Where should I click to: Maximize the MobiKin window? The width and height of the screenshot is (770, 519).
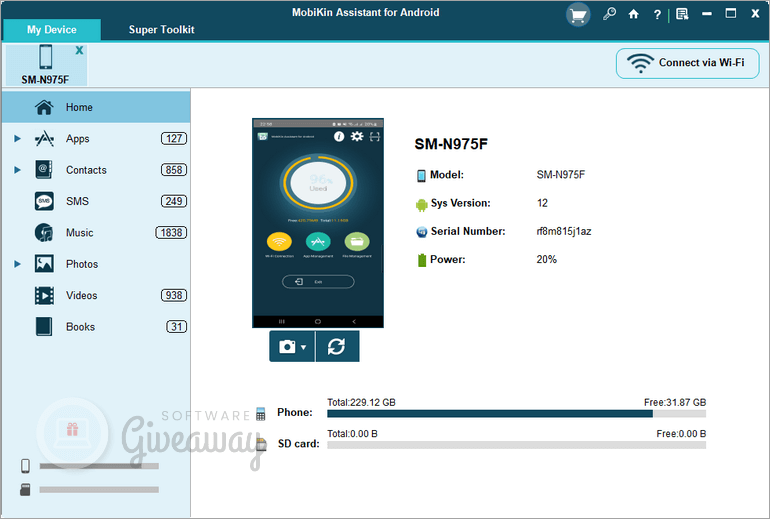point(731,14)
